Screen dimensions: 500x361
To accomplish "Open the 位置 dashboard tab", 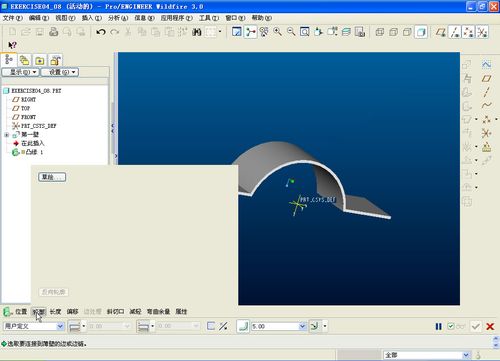I will [21, 312].
